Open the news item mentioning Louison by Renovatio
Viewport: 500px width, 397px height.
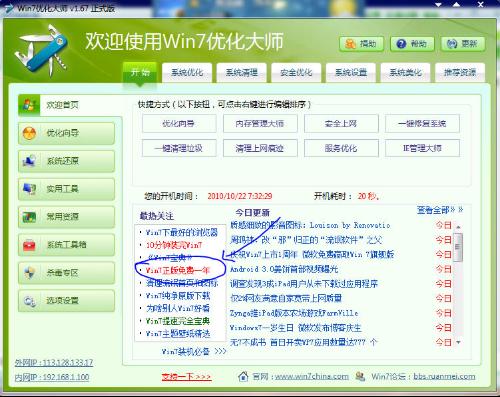[x=310, y=225]
